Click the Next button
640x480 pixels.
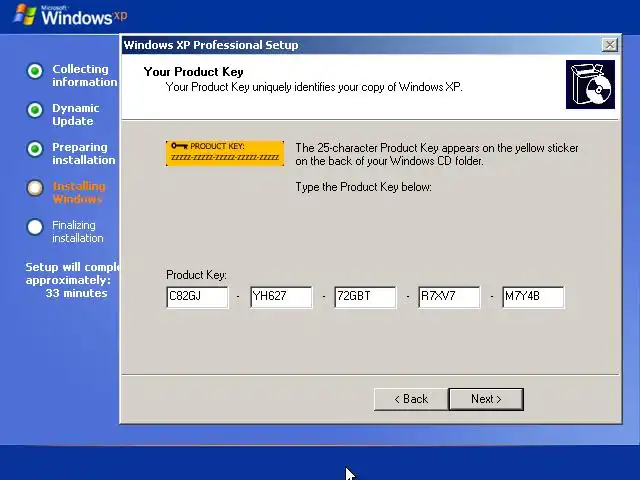point(486,399)
